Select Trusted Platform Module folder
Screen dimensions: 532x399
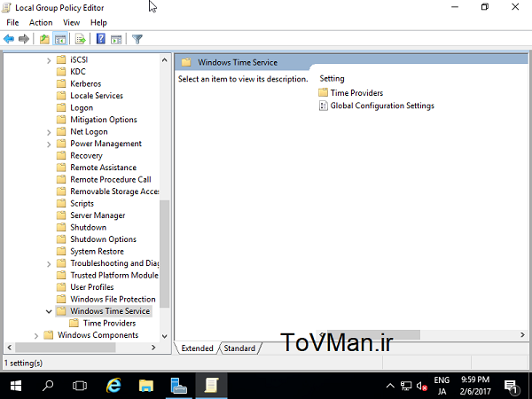point(114,275)
